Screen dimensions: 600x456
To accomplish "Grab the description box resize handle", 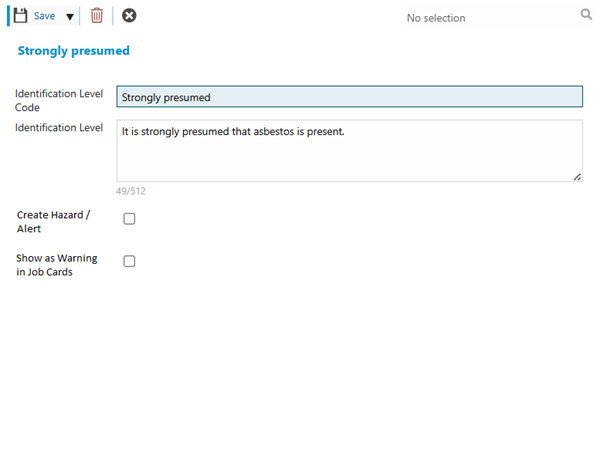I will (577, 176).
